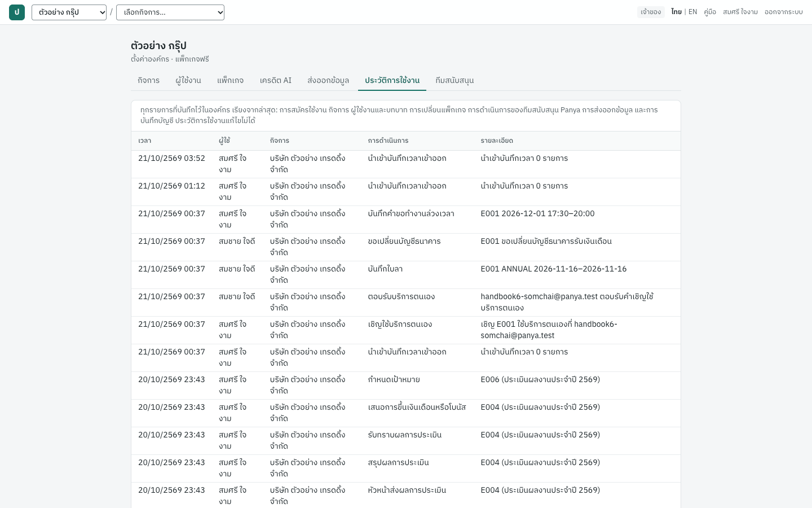The width and height of the screenshot is (812, 508).
Task: Switch language to EN
Action: 693,12
